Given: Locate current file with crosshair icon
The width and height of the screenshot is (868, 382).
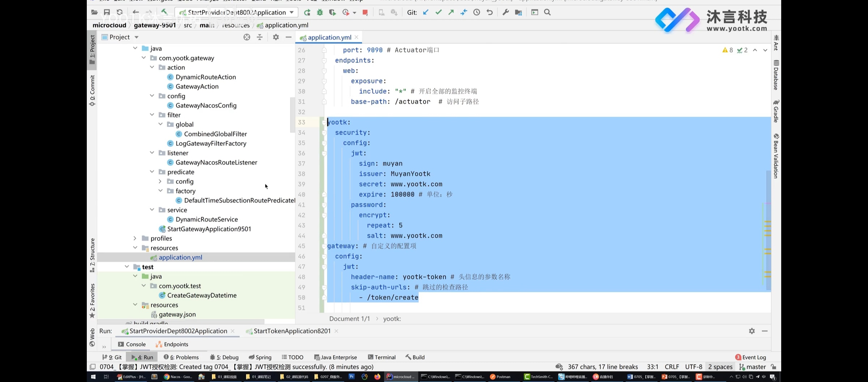Looking at the screenshot, I should (247, 37).
